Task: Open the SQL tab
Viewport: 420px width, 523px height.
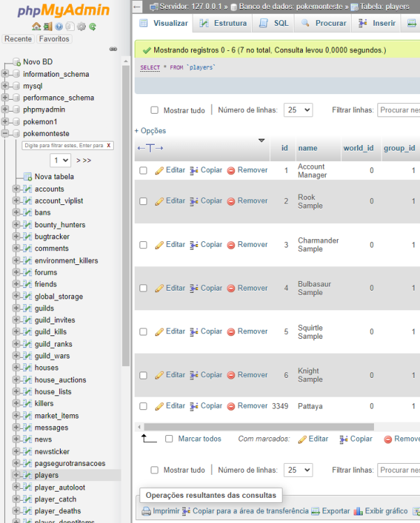Action: (273, 23)
